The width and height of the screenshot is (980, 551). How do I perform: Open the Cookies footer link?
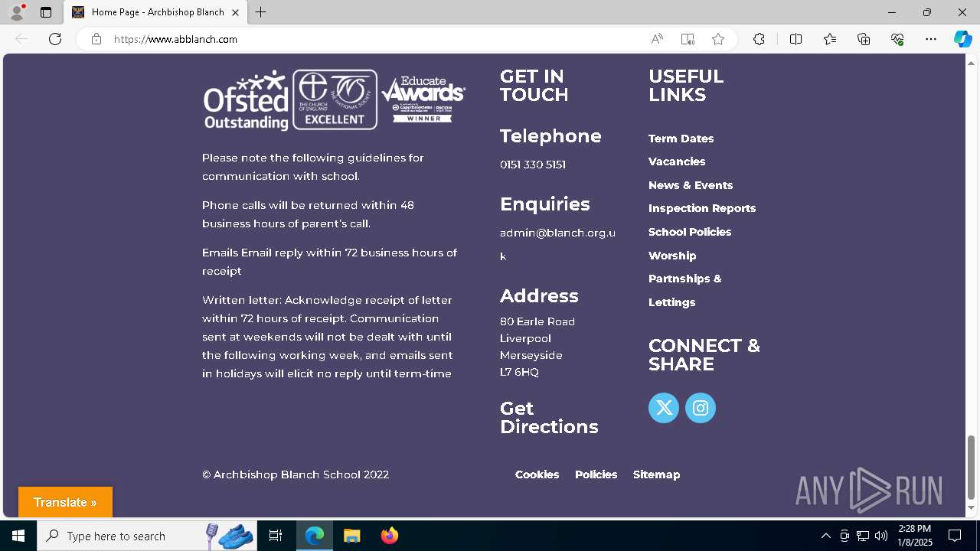(x=537, y=474)
